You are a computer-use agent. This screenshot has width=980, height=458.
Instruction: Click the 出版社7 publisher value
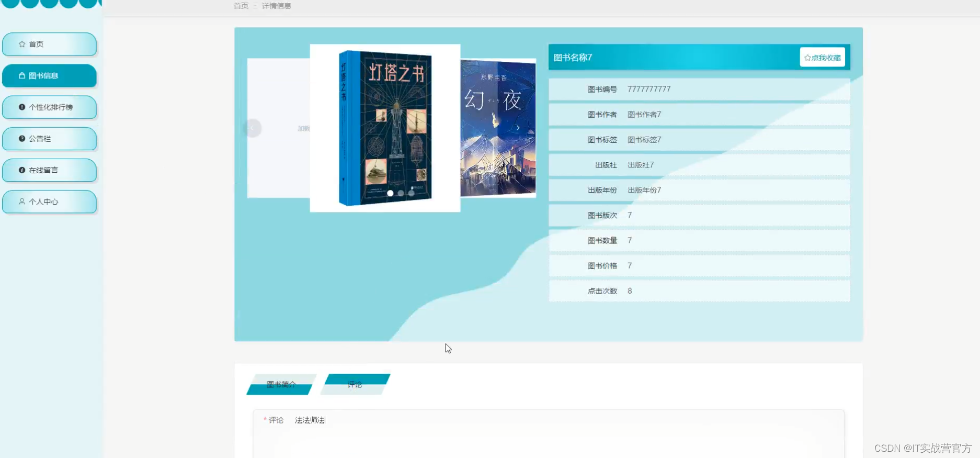click(x=641, y=165)
